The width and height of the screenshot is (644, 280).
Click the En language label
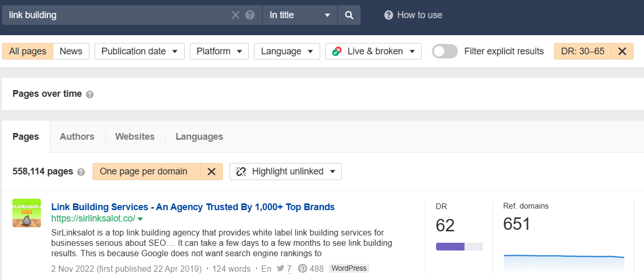point(266,269)
